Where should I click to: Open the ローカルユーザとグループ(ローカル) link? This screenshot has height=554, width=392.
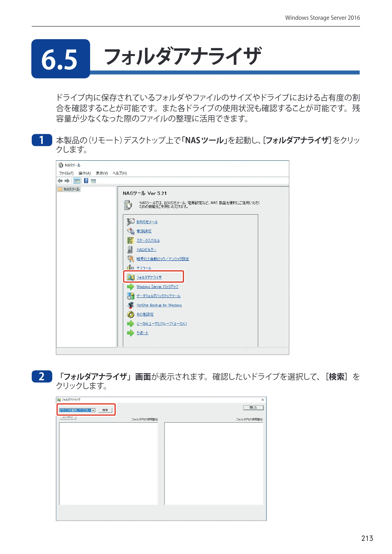pyautogui.click(x=162, y=324)
